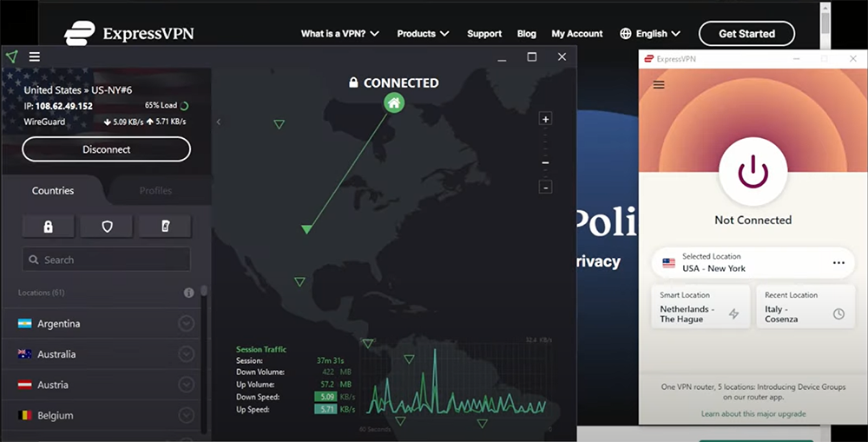
Task: Click the ProtonVPN logo icon
Action: [x=11, y=56]
